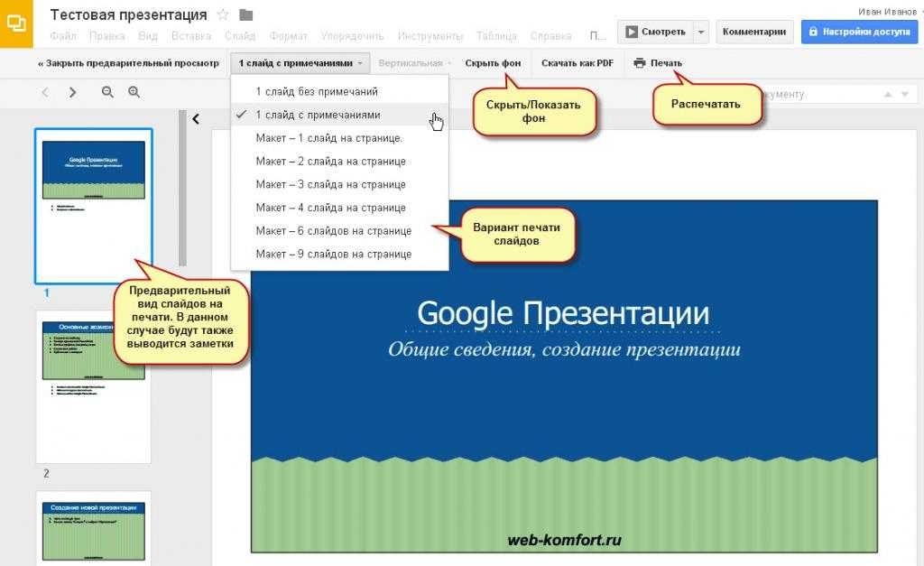Open the Вставка menu
This screenshot has width=924, height=566.
pos(191,36)
